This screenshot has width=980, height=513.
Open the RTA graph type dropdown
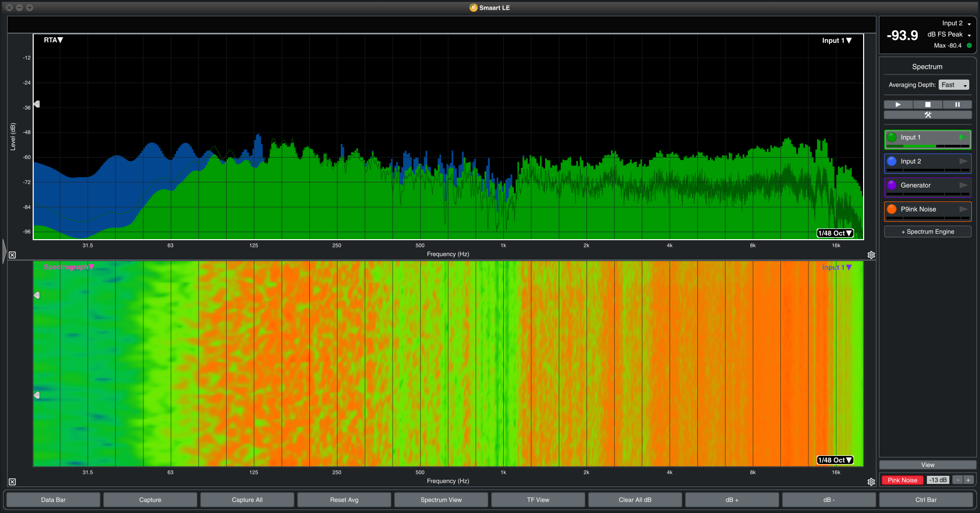click(x=53, y=40)
